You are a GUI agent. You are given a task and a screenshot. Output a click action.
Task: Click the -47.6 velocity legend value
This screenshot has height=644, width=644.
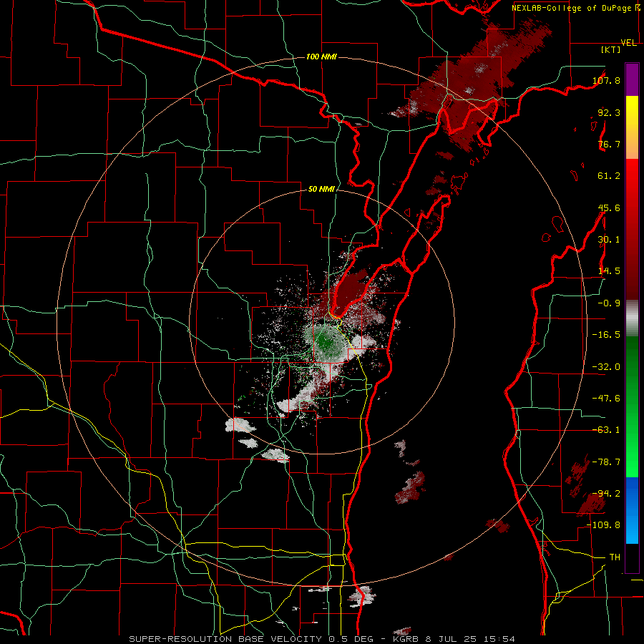606,399
